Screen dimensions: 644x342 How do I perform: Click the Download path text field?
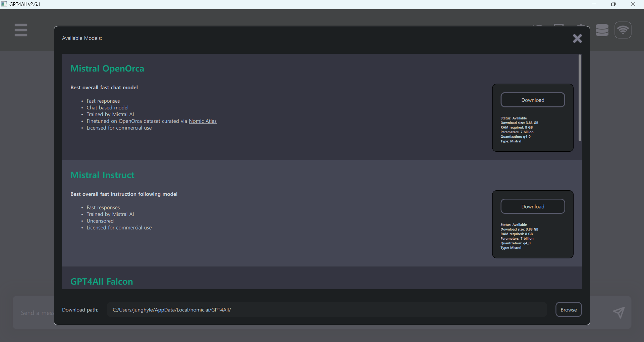tap(327, 309)
